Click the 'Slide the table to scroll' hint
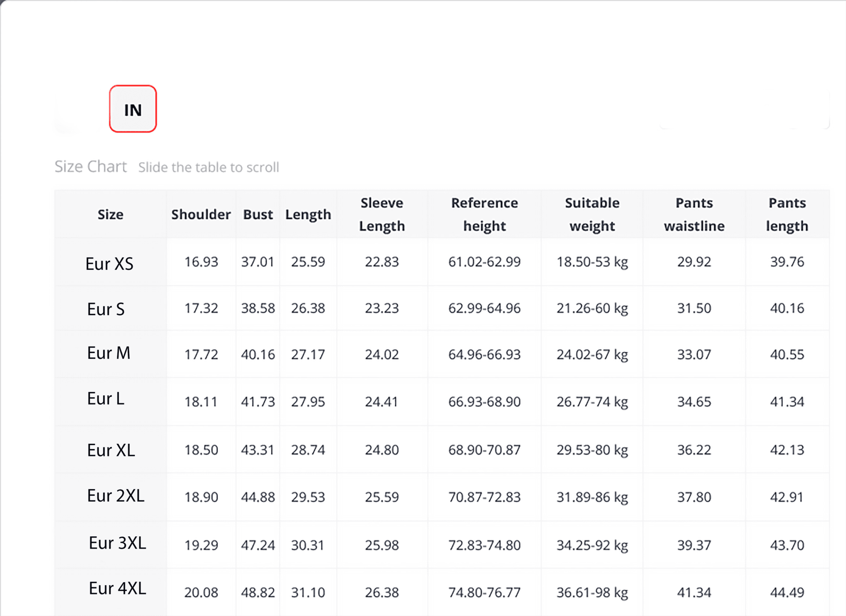 tap(208, 167)
